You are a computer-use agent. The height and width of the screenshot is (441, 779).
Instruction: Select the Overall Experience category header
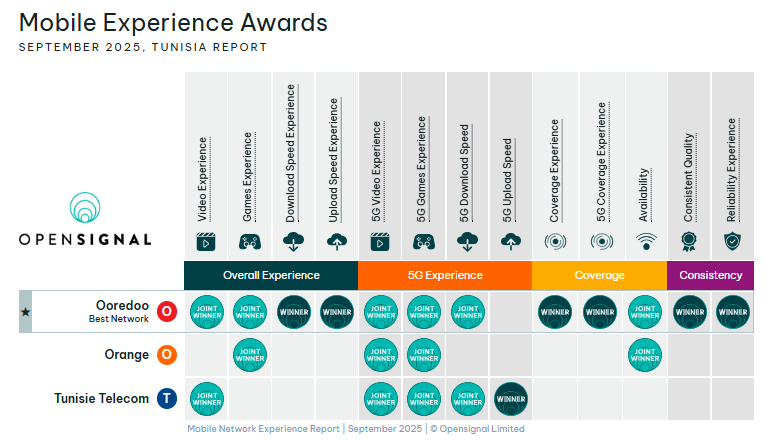pyautogui.click(x=271, y=275)
